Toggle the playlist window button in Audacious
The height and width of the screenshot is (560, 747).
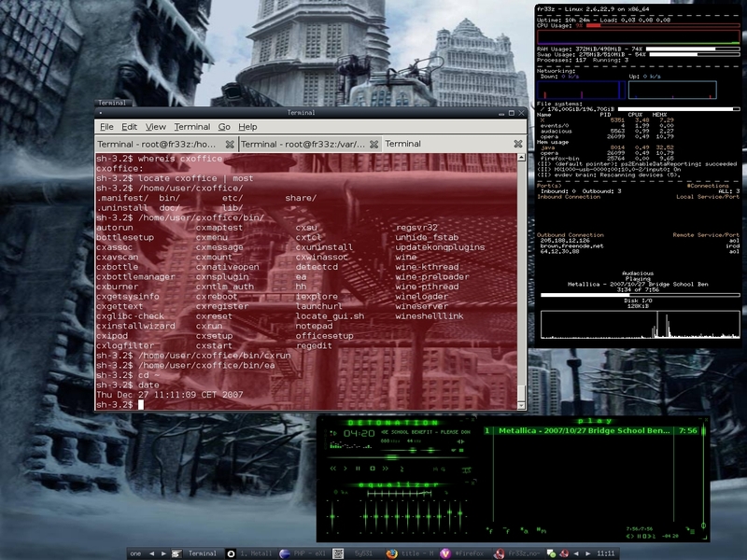pyautogui.click(x=461, y=451)
